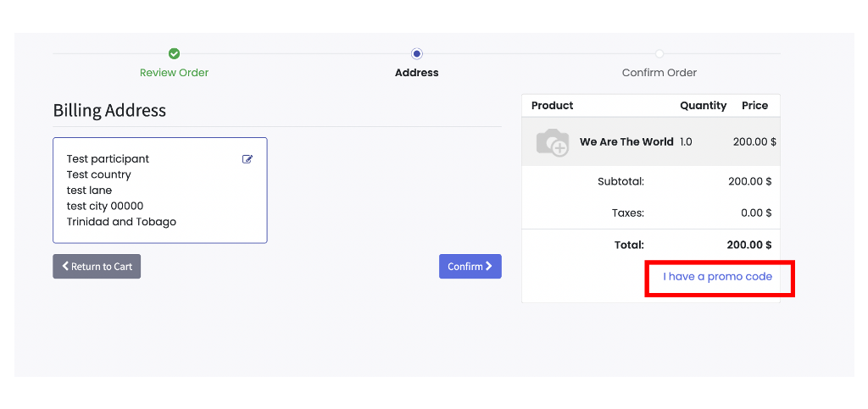Click the Total amount 200.00 $
The height and width of the screenshot is (409, 868).
pos(748,245)
